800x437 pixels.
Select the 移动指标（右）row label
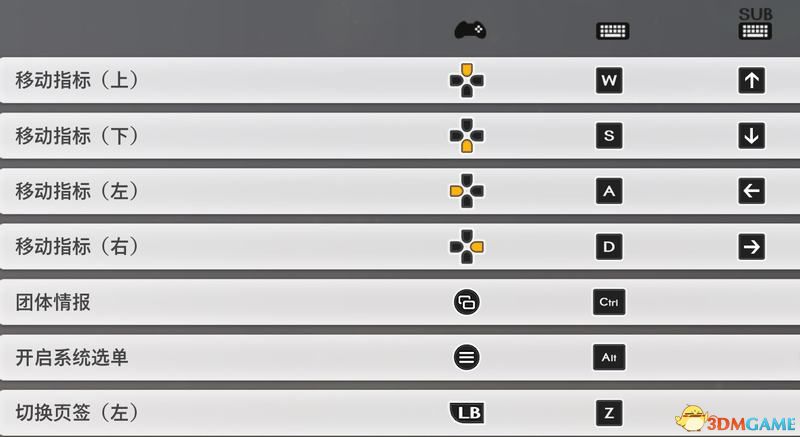(77, 247)
